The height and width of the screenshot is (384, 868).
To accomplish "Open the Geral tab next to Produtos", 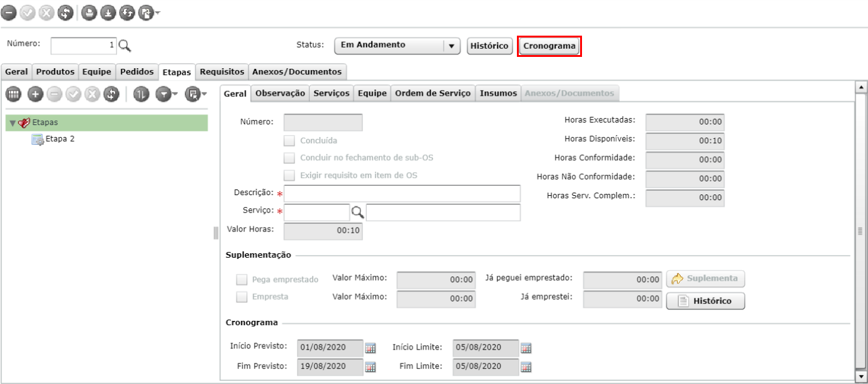I will (x=16, y=72).
